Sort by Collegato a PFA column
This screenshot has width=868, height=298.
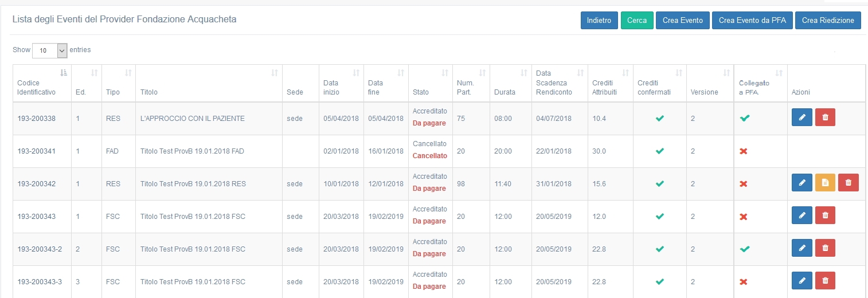(x=779, y=73)
